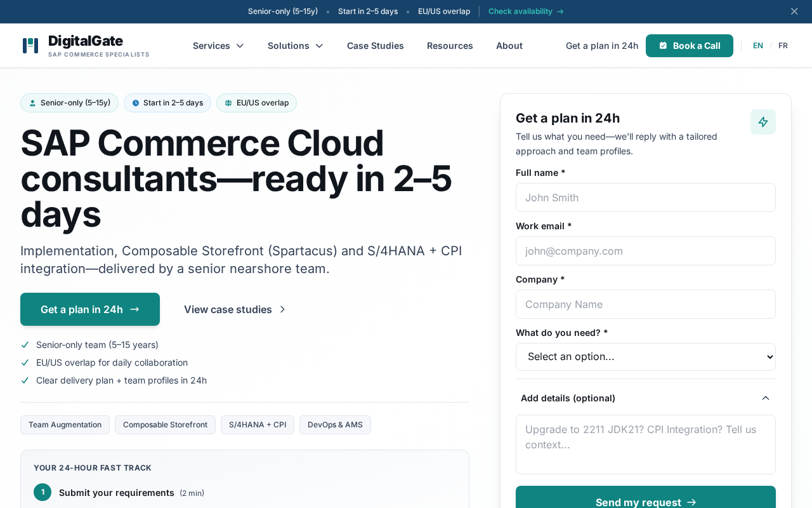Image resolution: width=812 pixels, height=508 pixels.
Task: Expand the Solutions menu
Action: pyautogui.click(x=295, y=46)
